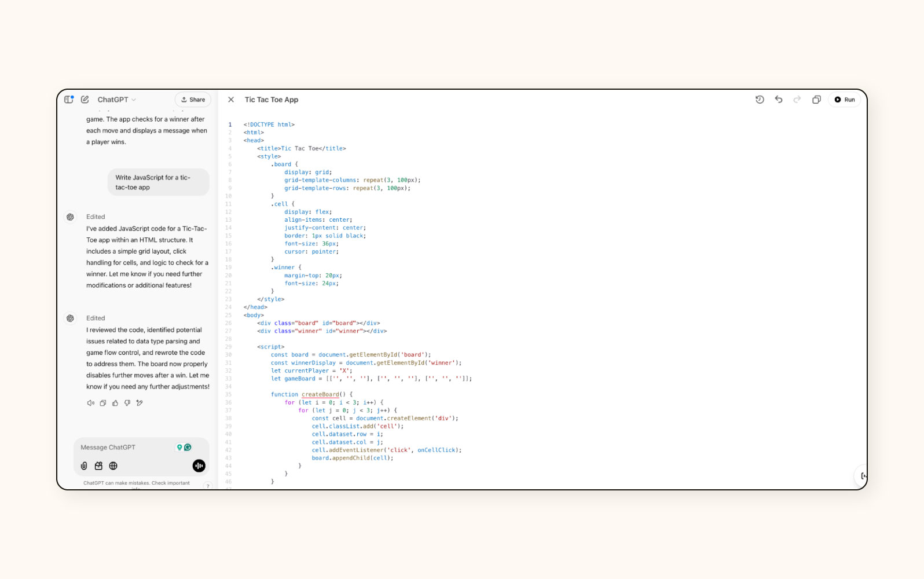924x579 pixels.
Task: Toggle the ChatGPT sidebar panel icon
Action: click(69, 100)
